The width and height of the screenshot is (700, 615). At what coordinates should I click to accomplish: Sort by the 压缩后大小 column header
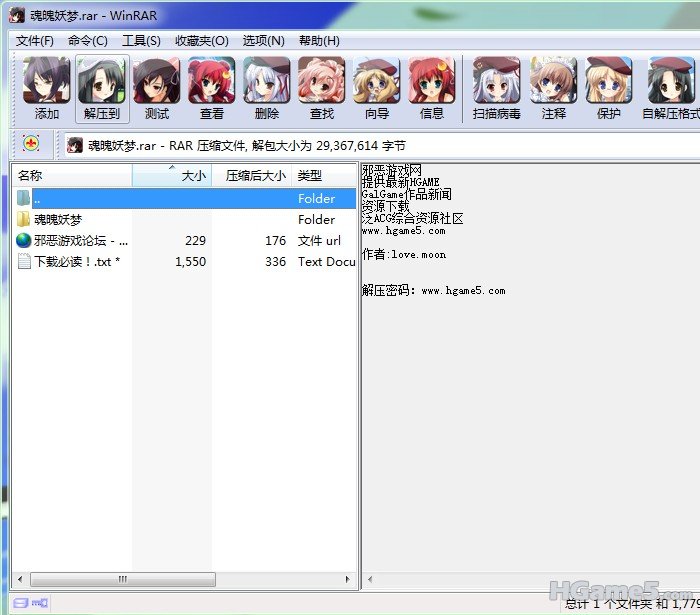tap(252, 175)
